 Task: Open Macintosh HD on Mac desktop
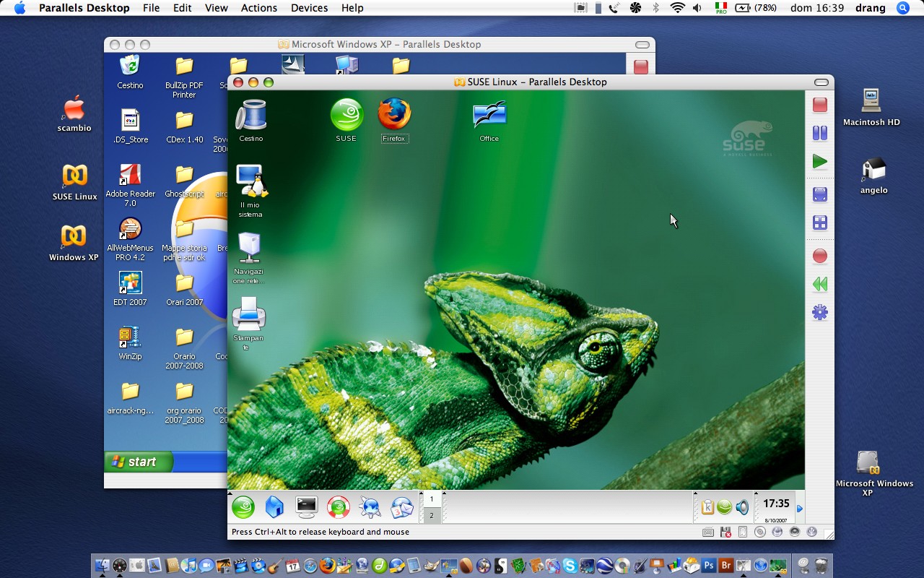coord(871,107)
